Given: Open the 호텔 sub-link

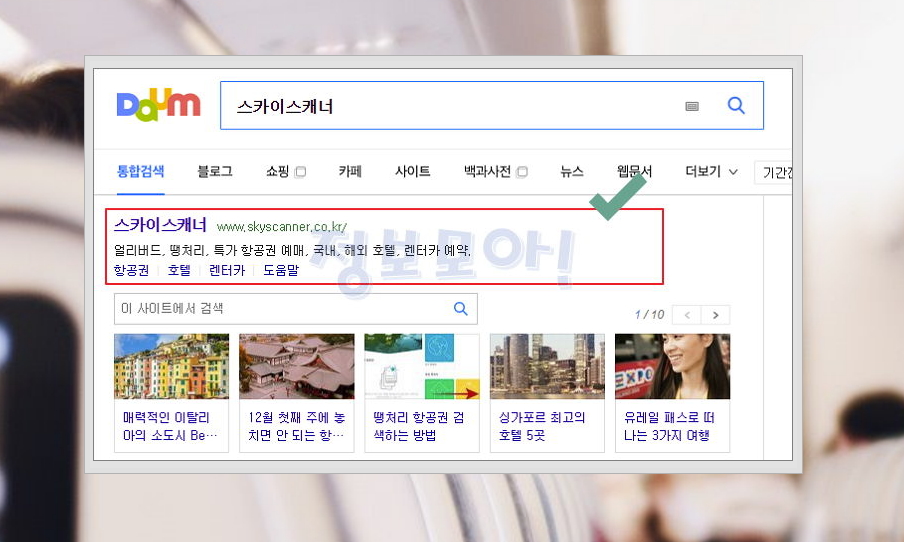Looking at the screenshot, I should point(179,270).
